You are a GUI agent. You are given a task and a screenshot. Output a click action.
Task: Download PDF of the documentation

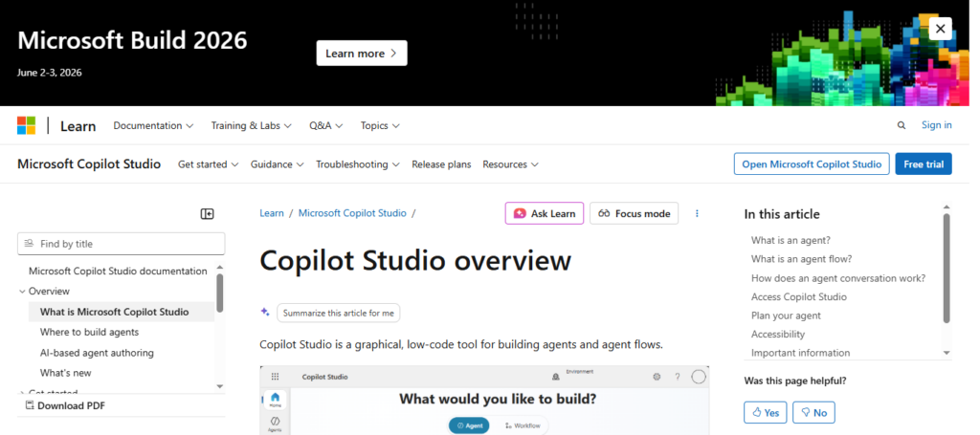65,405
